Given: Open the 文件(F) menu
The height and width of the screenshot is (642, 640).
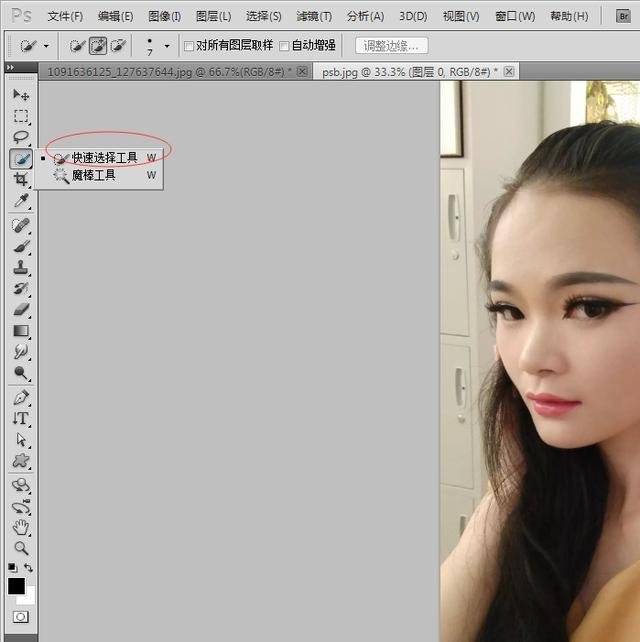Looking at the screenshot, I should (65, 16).
